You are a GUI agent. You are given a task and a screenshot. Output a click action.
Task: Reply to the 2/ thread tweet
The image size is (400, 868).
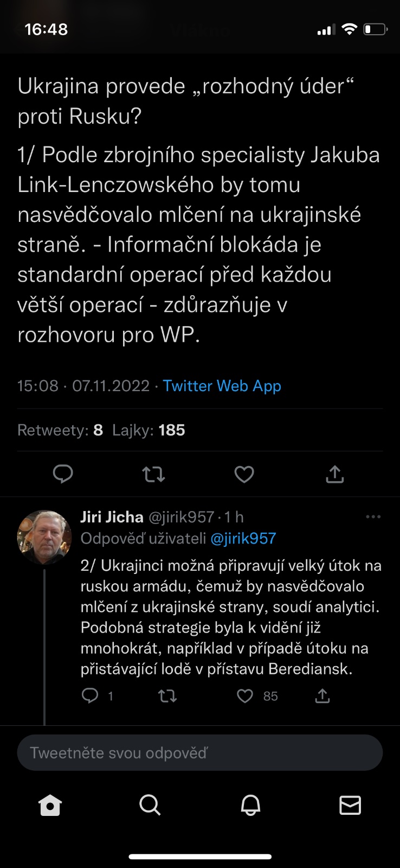click(90, 695)
